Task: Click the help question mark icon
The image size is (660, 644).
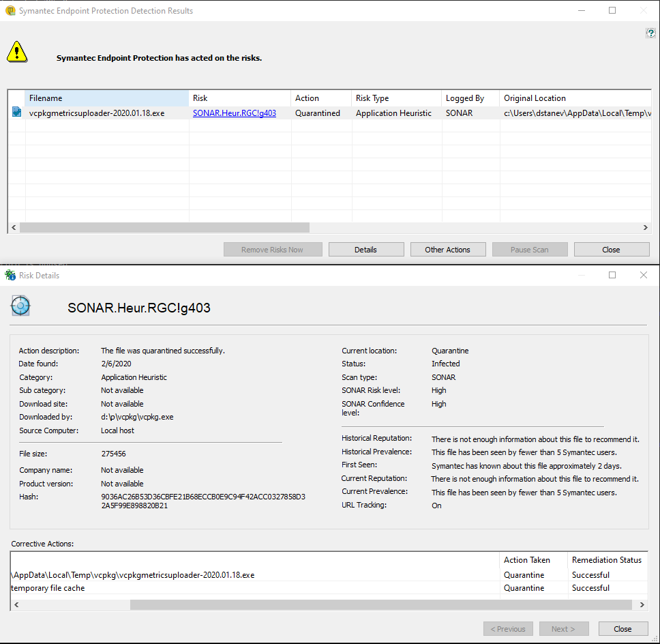Action: [650, 33]
